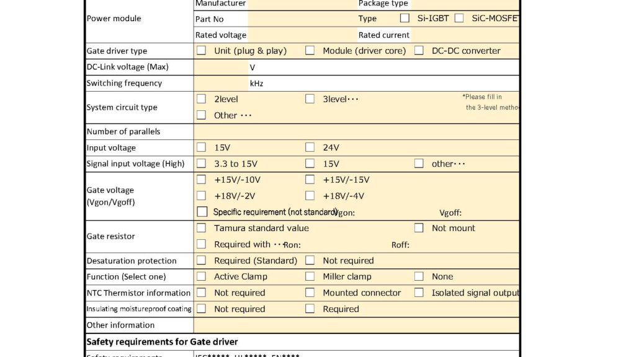Check the 3level circuit type box
The image size is (644, 357).
click(310, 99)
